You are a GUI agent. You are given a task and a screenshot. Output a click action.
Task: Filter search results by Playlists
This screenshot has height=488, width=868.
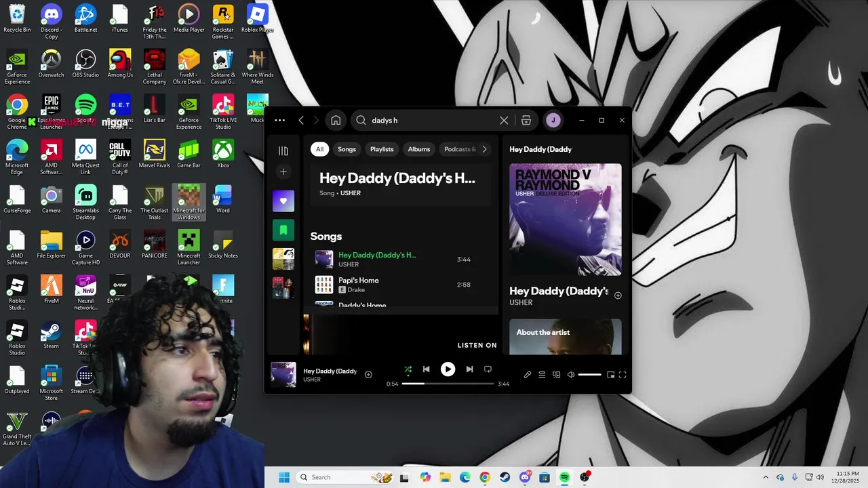[382, 149]
